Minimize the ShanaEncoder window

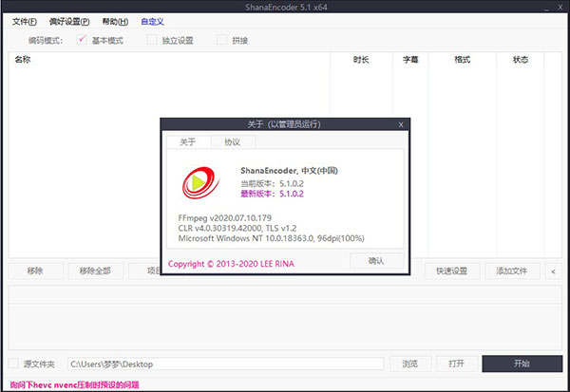pos(547,8)
